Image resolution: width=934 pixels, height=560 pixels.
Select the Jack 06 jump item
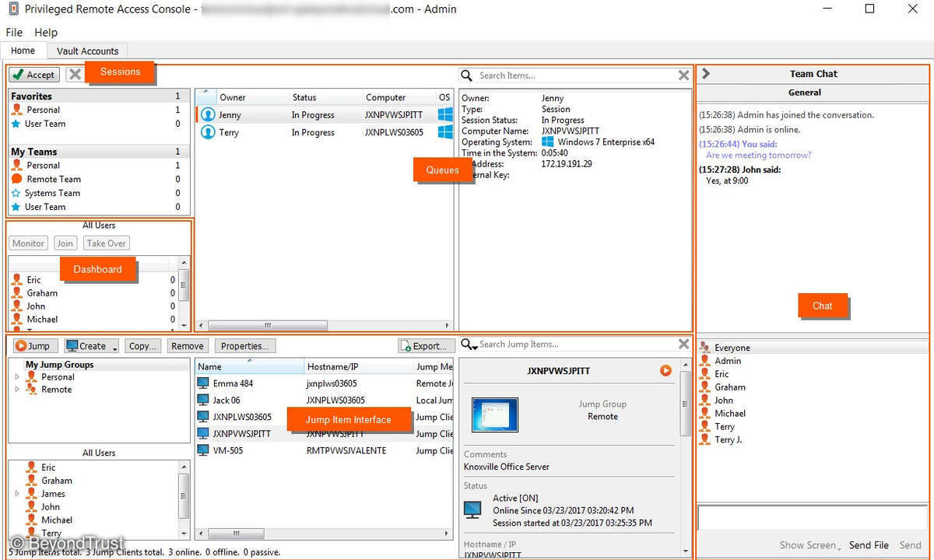tap(324, 401)
